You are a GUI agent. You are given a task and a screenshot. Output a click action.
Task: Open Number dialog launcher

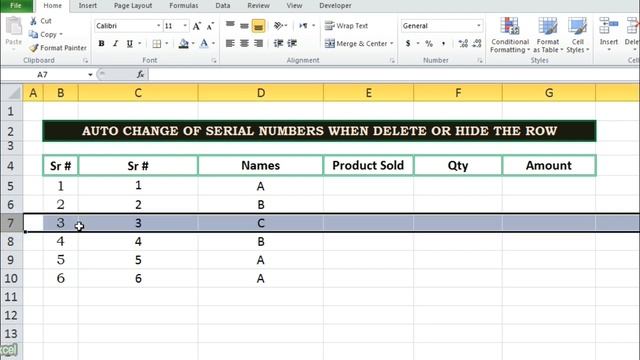480,61
